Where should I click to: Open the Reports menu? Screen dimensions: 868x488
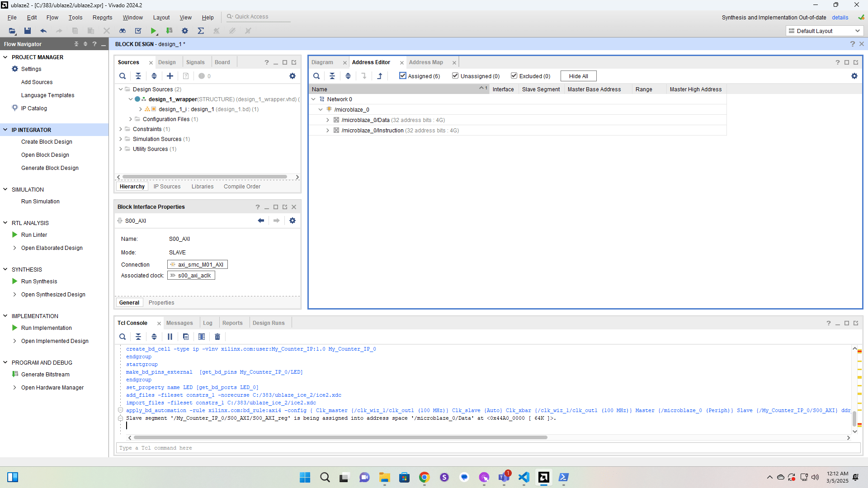coord(102,17)
